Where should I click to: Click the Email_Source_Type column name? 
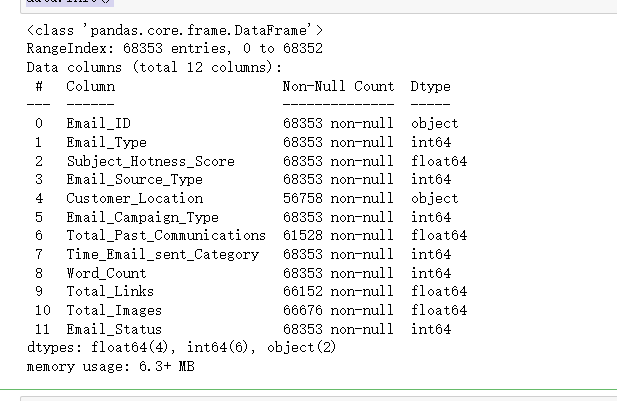[134, 180]
